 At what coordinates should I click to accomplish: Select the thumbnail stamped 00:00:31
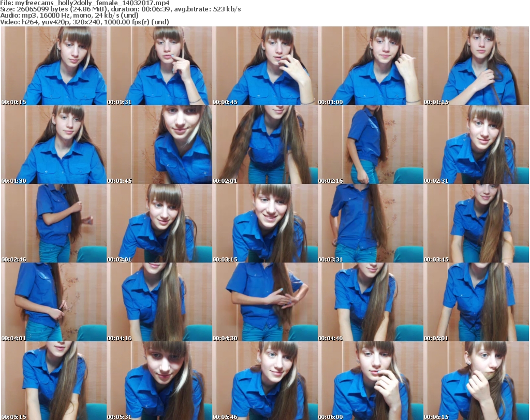[159, 66]
